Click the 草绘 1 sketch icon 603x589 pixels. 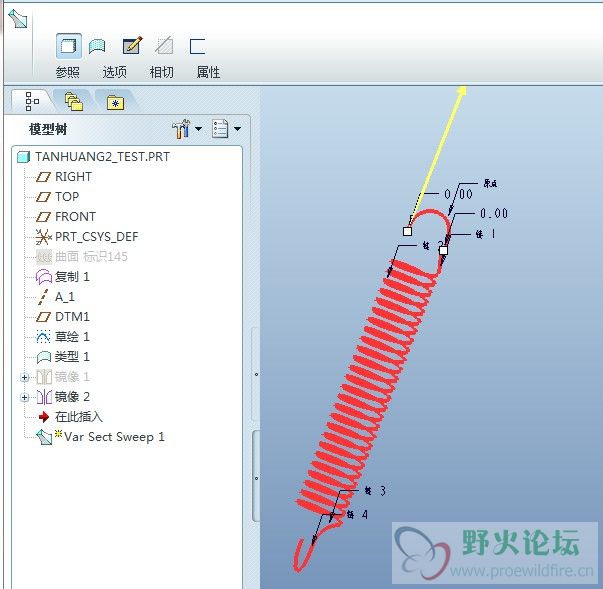(43, 337)
